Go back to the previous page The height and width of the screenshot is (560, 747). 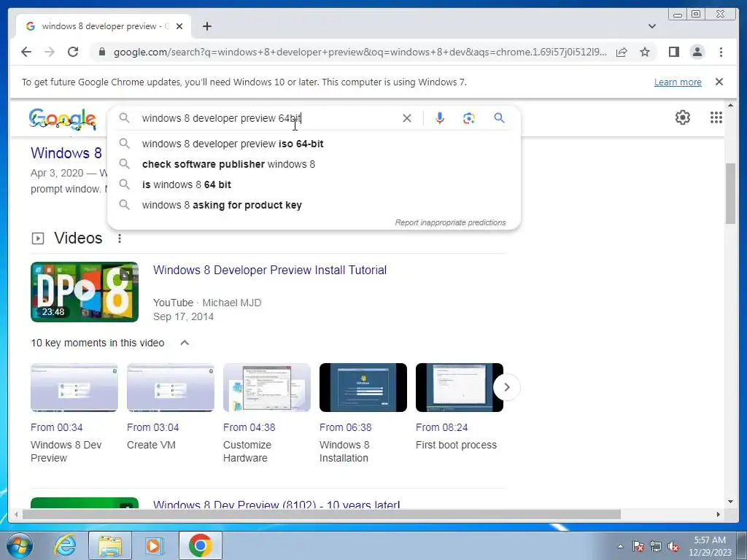(x=26, y=52)
